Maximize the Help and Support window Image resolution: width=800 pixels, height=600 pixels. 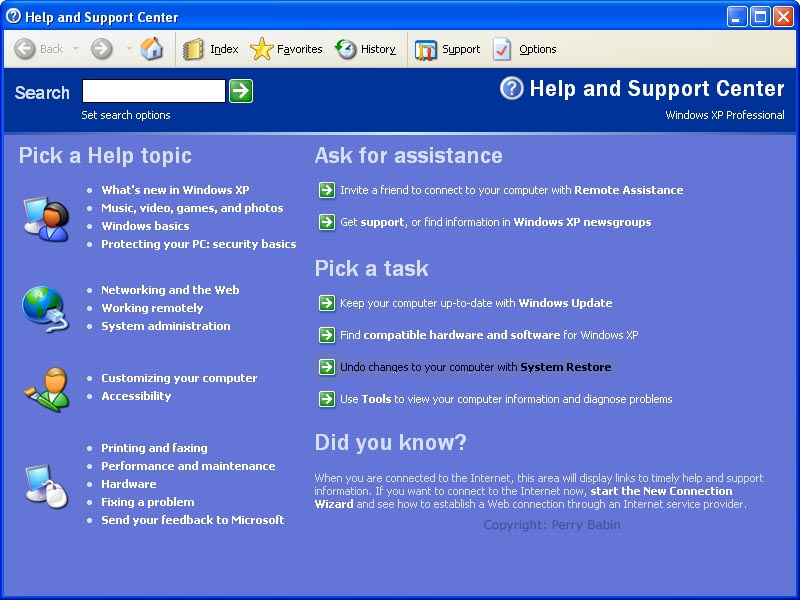760,17
